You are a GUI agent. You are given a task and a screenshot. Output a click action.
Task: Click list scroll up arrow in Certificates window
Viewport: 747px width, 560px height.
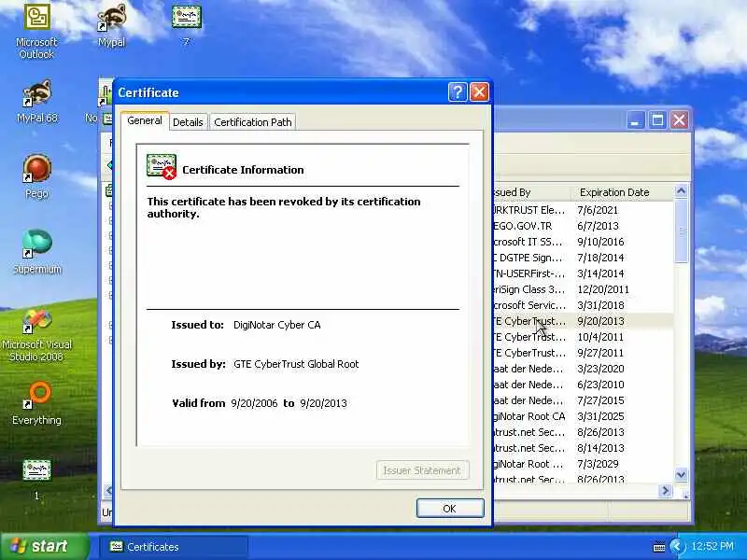coord(682,191)
